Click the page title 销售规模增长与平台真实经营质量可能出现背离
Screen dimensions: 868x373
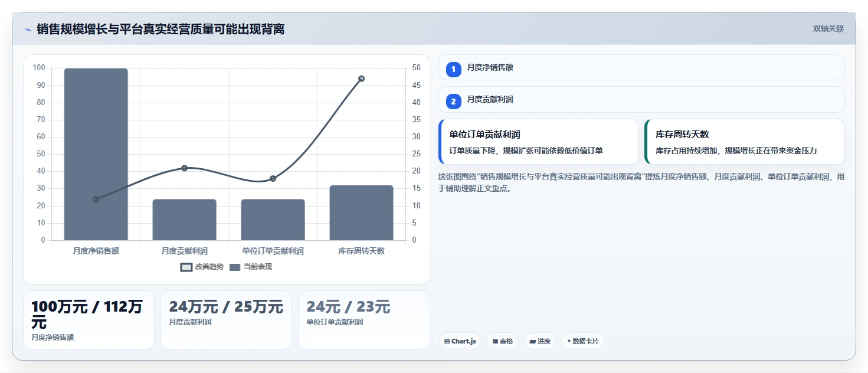(161, 29)
